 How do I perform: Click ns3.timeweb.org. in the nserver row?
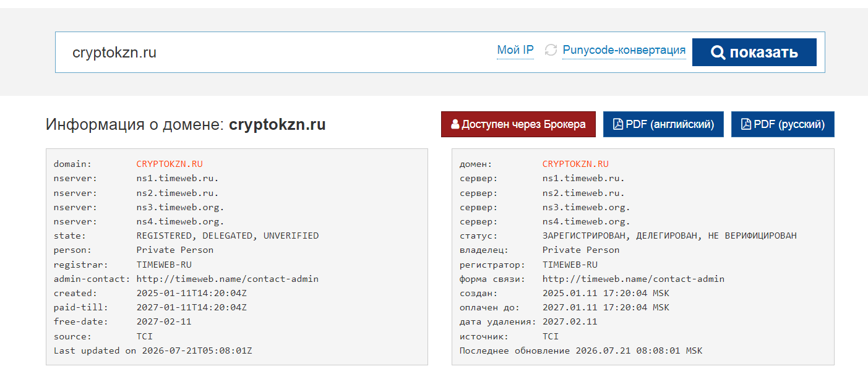[180, 207]
